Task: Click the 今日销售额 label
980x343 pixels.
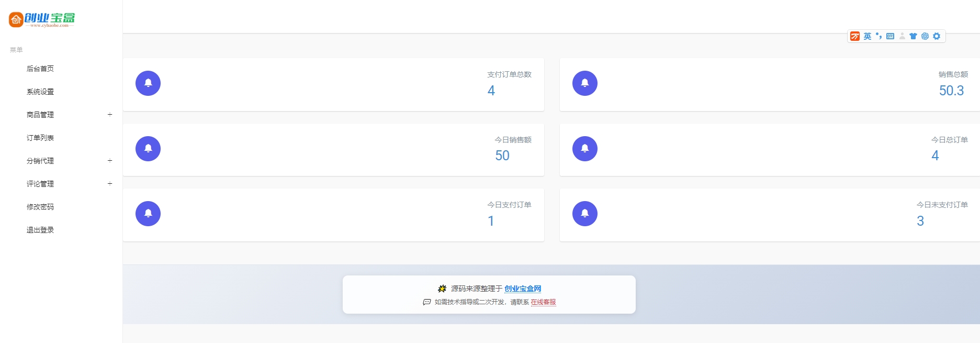Action: coord(513,140)
